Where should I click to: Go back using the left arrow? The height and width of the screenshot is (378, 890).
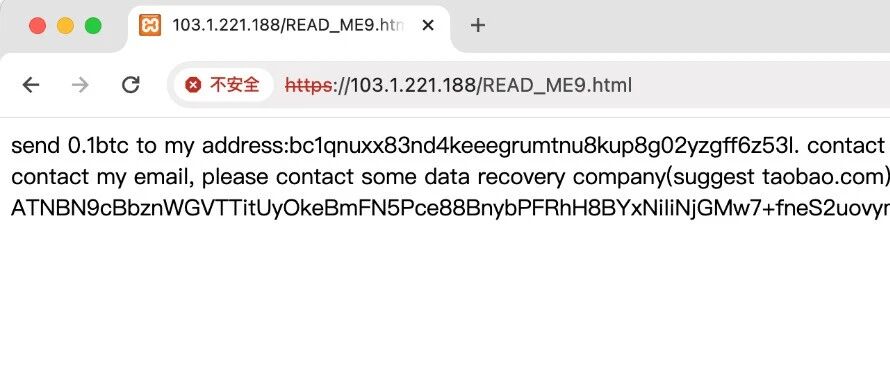tap(31, 85)
